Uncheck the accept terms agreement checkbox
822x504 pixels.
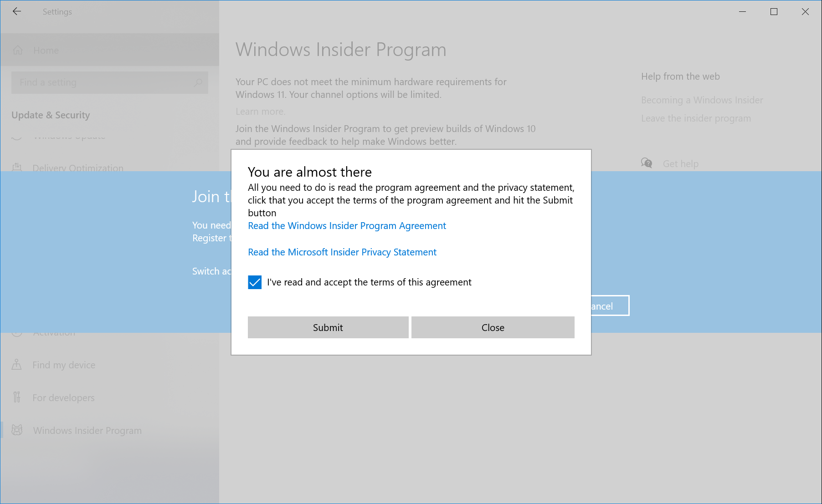255,282
